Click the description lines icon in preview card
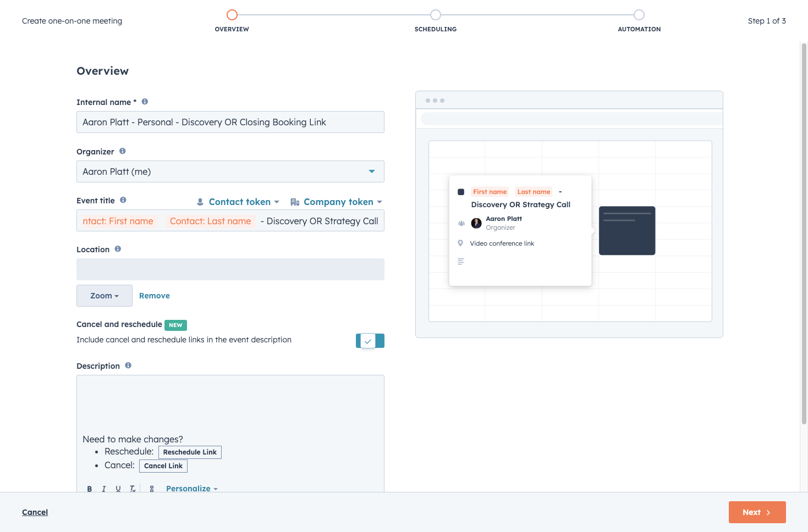Image resolution: width=808 pixels, height=532 pixels. pyautogui.click(x=461, y=262)
